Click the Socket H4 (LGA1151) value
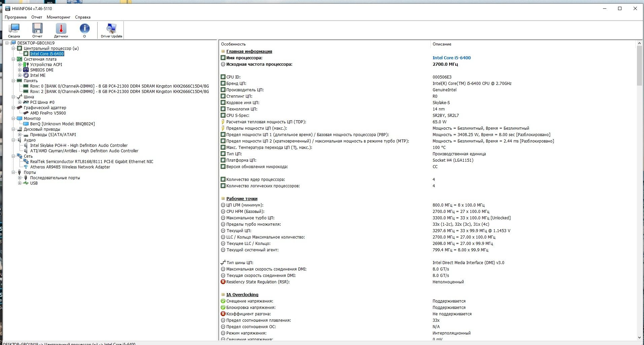The height and width of the screenshot is (345, 644). point(453,160)
